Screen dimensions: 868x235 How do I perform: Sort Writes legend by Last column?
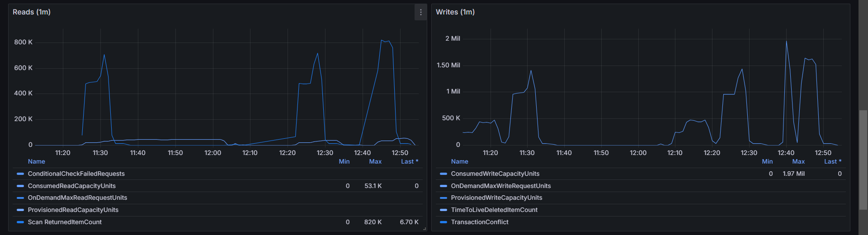[x=832, y=161]
